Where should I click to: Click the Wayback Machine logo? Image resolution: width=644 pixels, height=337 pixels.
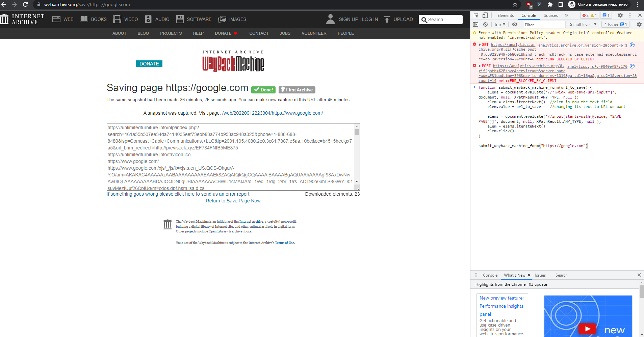(x=233, y=61)
